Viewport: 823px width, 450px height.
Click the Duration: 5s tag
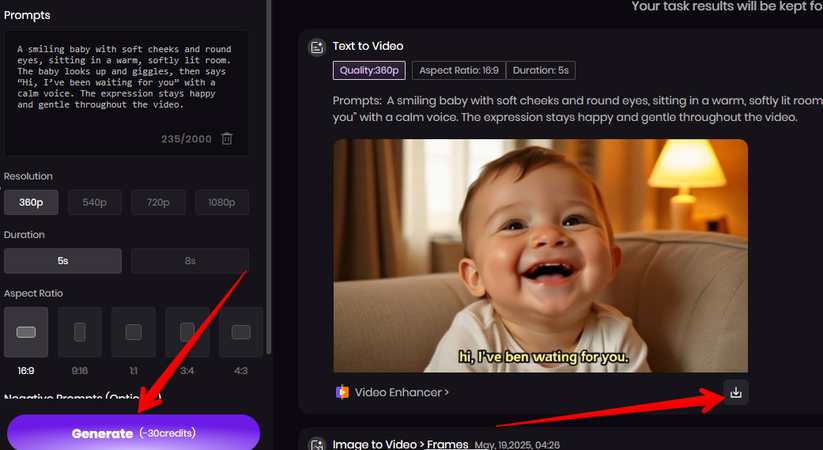click(541, 70)
